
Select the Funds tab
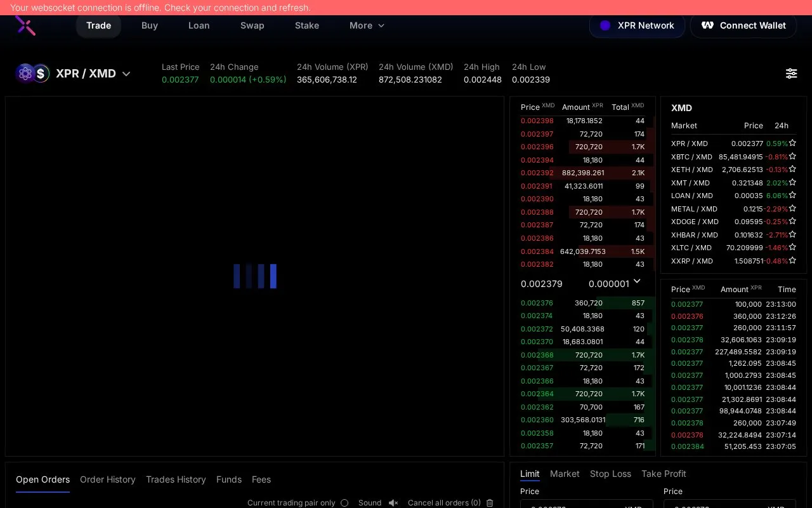coord(229,479)
